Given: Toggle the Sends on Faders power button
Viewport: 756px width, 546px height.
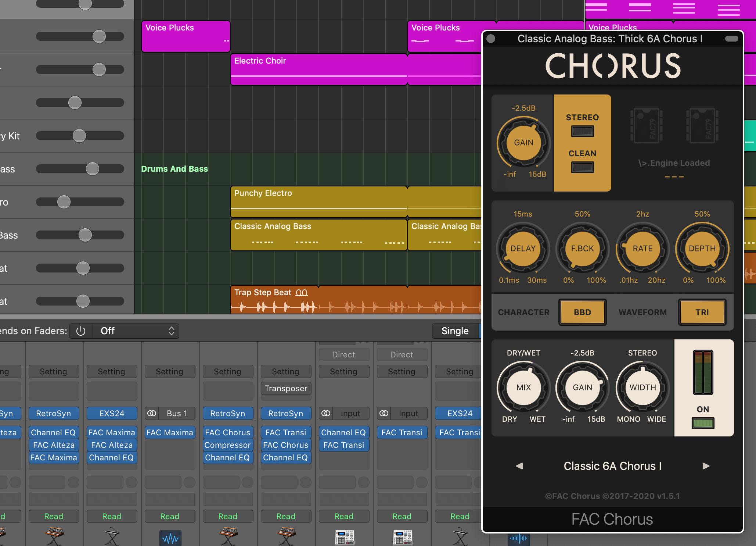Looking at the screenshot, I should pos(81,331).
